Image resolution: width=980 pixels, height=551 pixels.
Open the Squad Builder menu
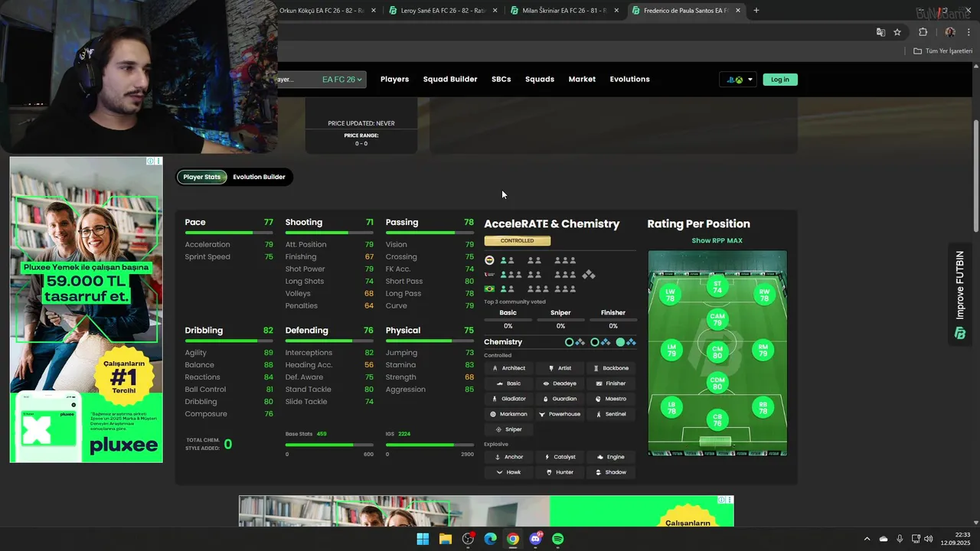click(x=450, y=80)
